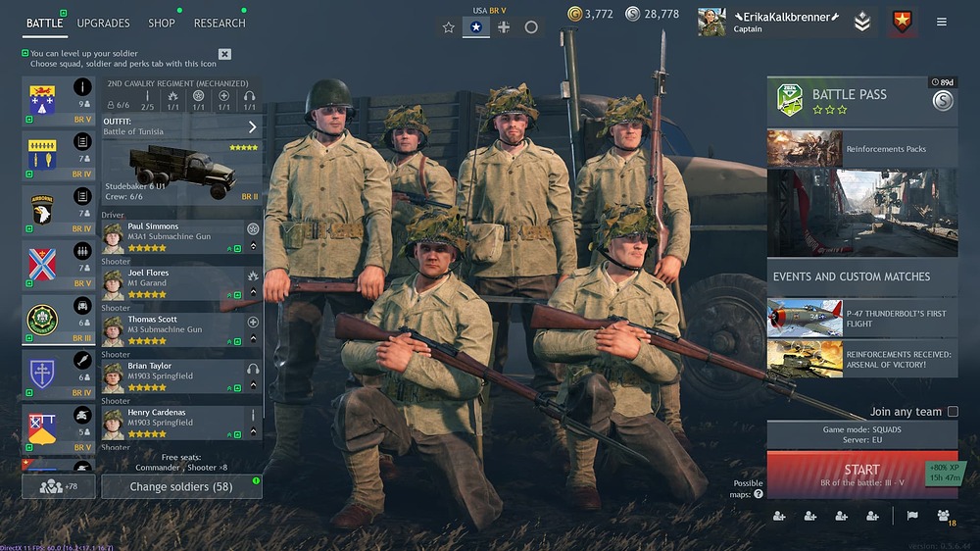Open the hamburger main menu icon
Screen dimensions: 980x551
(x=941, y=22)
